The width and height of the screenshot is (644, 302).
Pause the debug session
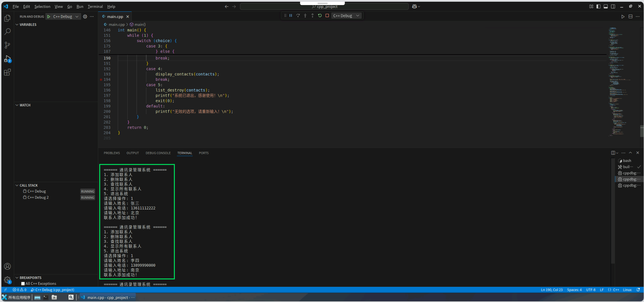pos(291,15)
